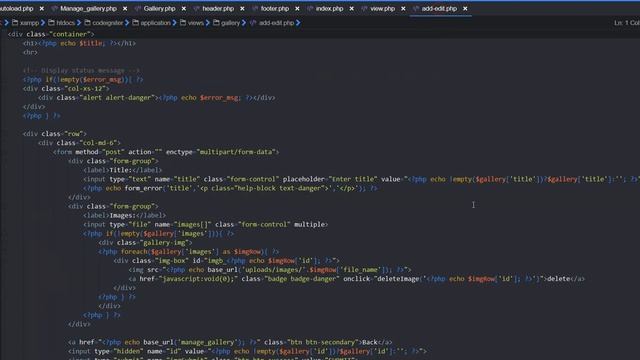Screen dimensions: 640x360
Task: Click the folder icon beside htdocs breadcrumb
Action: [x=51, y=23]
